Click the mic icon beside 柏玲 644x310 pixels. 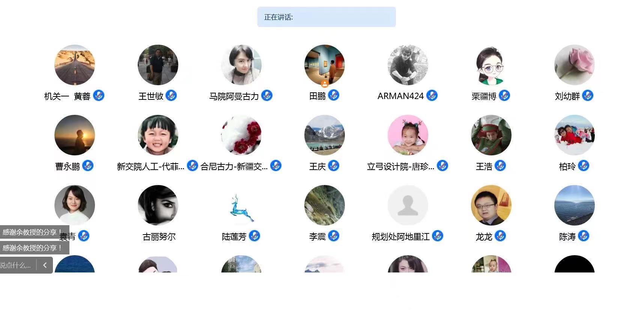pos(584,166)
